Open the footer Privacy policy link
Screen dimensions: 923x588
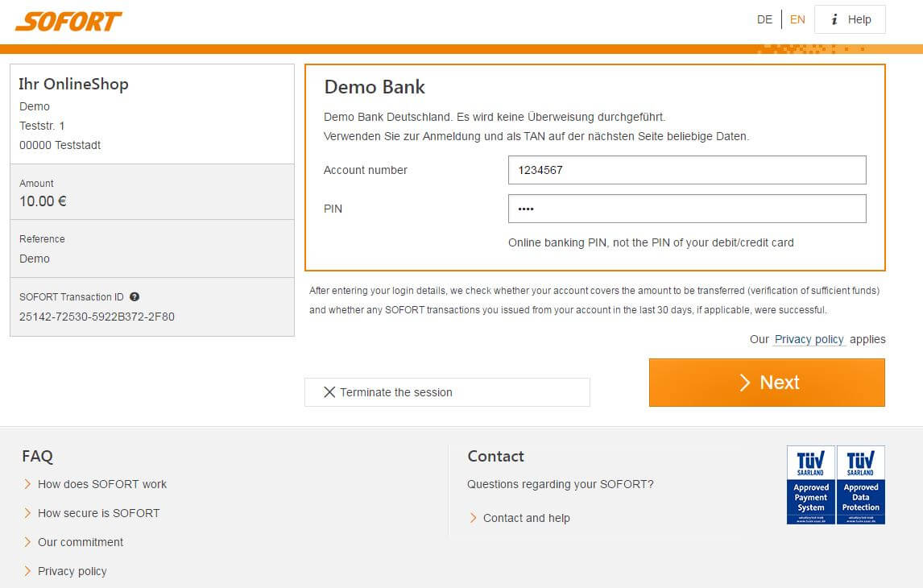pos(72,571)
